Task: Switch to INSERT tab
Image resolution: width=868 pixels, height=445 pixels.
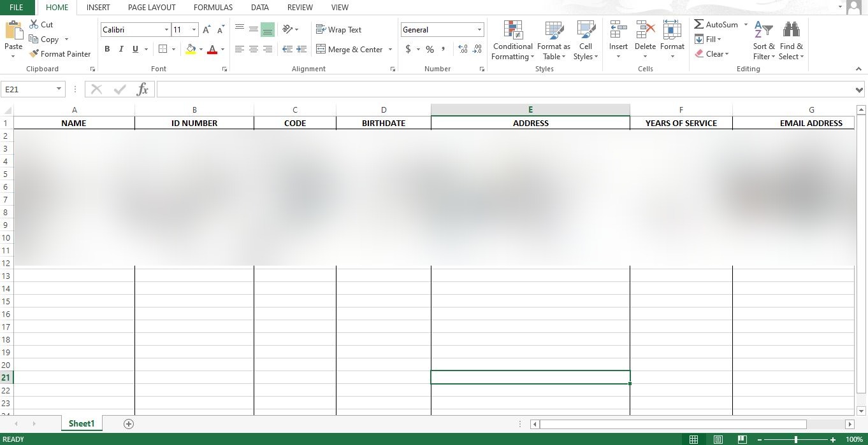Action: pyautogui.click(x=98, y=8)
